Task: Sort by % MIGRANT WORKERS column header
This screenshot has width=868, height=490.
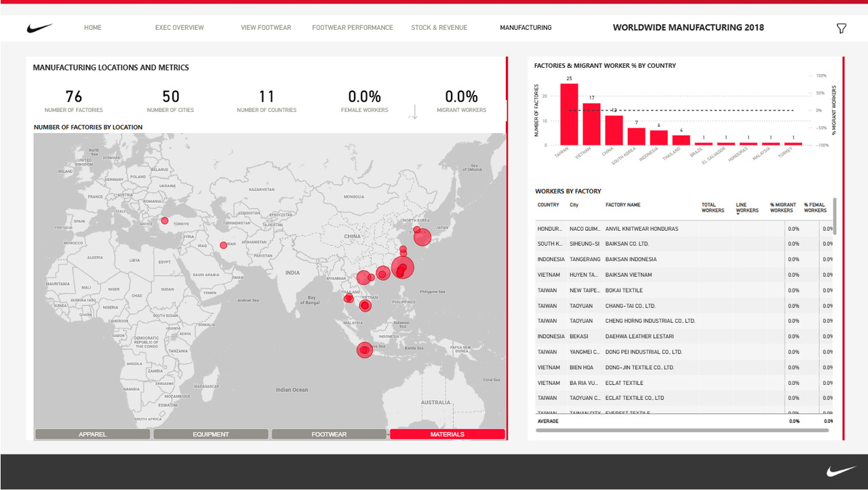Action: click(783, 208)
